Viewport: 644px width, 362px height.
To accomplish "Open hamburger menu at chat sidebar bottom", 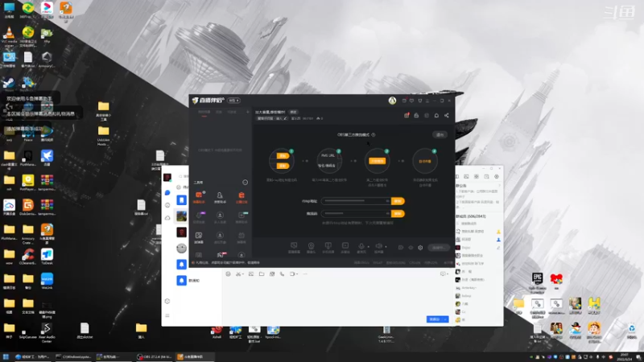I will 167,315.
